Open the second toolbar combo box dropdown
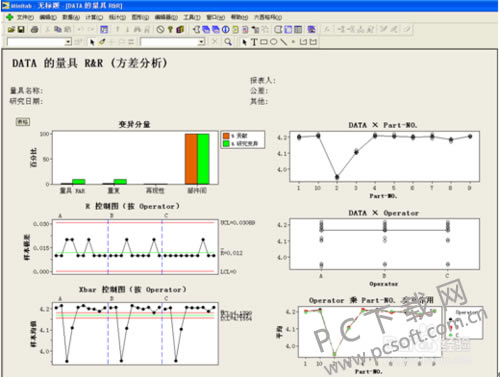Image resolution: width=500 pixels, height=377 pixels. [201, 42]
